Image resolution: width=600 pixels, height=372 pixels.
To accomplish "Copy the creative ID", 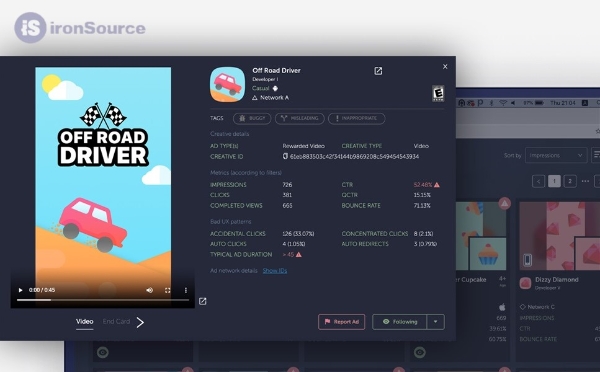I will 285,156.
